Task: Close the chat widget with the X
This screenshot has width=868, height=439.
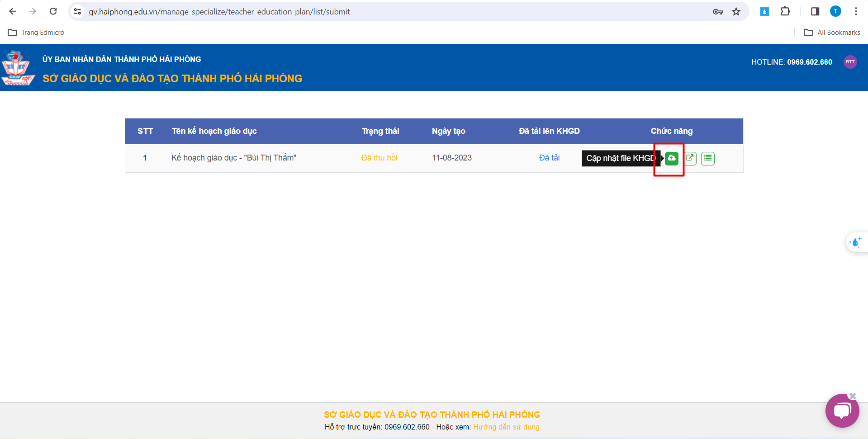Action: click(x=853, y=396)
